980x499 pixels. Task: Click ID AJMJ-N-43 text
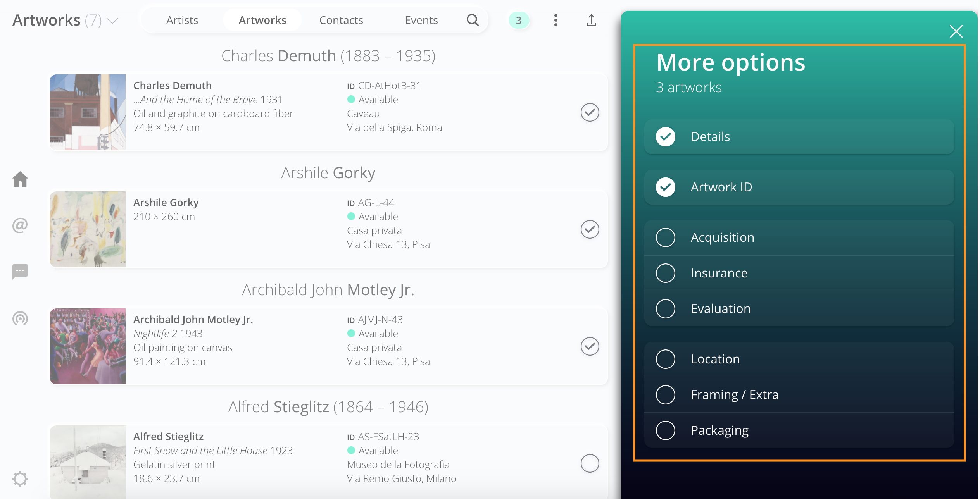[375, 320]
